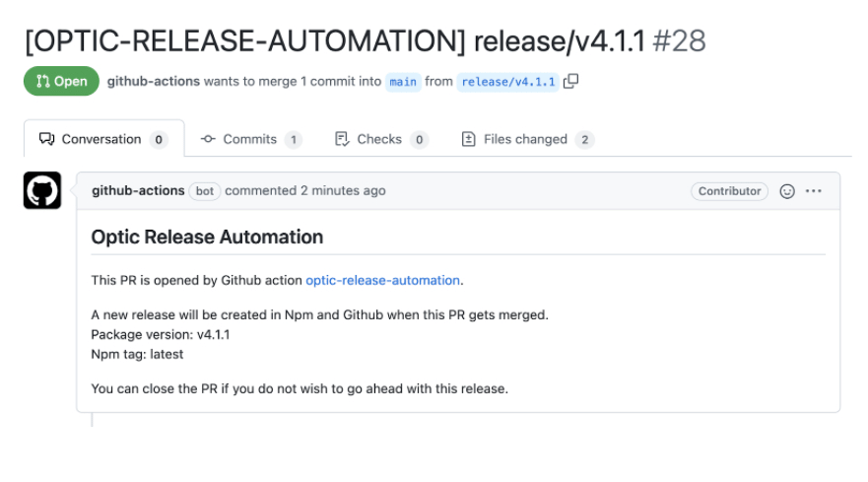Select the Conversation tab
This screenshot has height=482, width=868.
[x=104, y=139]
